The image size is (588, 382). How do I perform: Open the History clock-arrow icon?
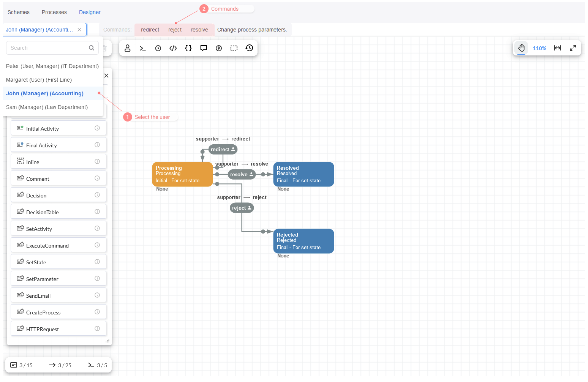[249, 48]
